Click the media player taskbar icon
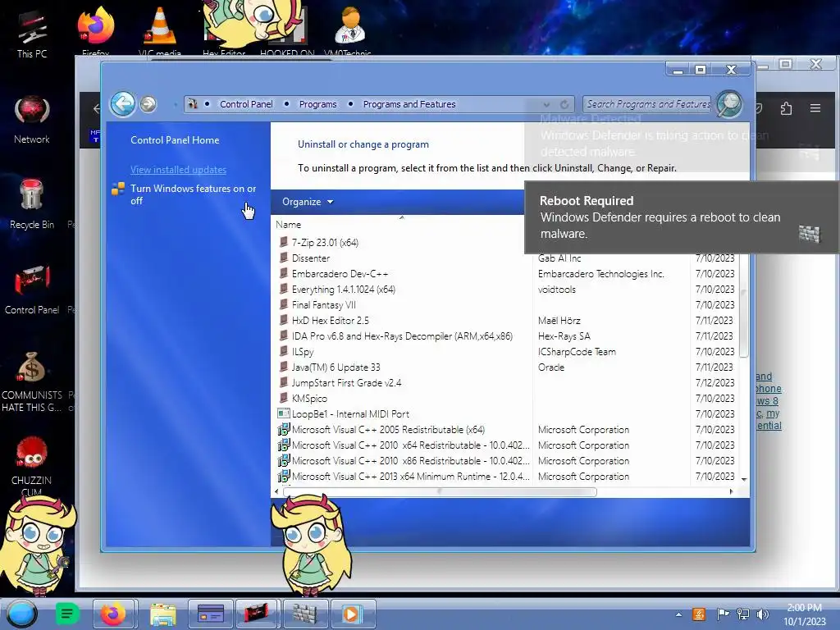Screen dimensions: 840x630 (x=352, y=614)
